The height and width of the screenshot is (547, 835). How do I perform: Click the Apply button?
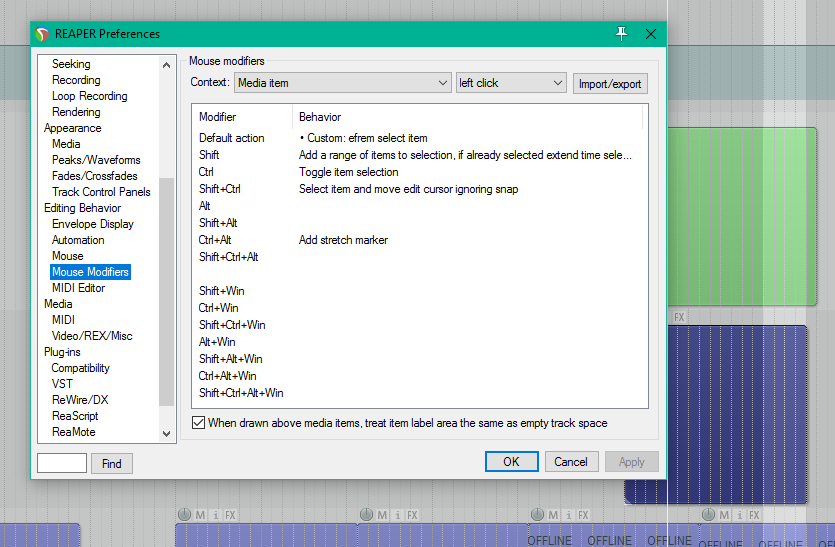(x=632, y=462)
